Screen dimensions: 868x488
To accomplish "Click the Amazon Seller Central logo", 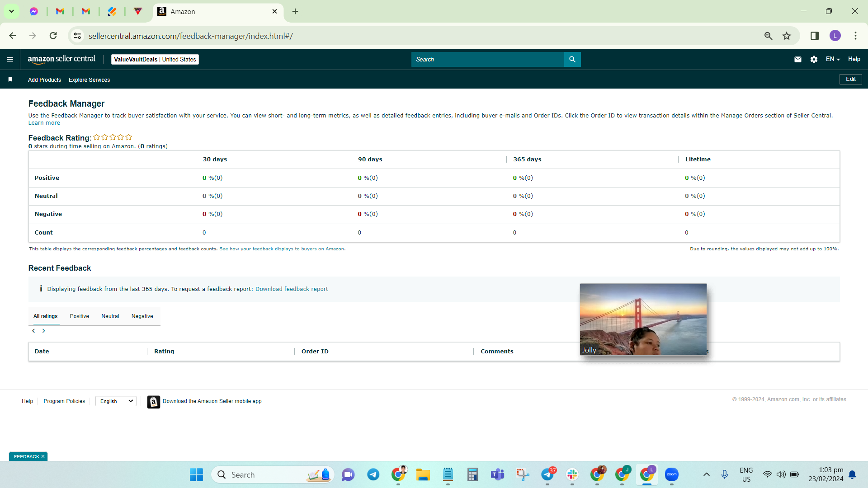I will click(61, 59).
